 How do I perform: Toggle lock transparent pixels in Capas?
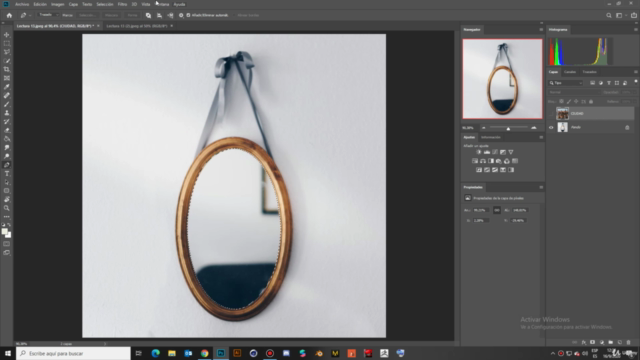coord(561,101)
